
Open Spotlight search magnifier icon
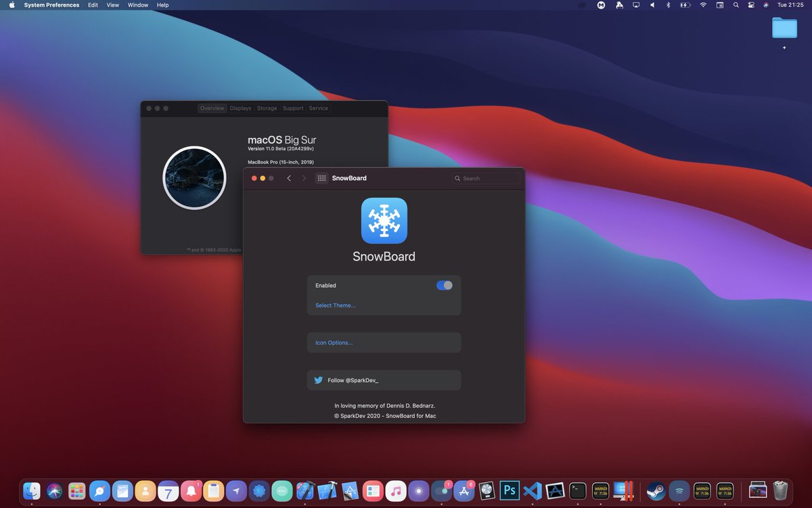[736, 5]
